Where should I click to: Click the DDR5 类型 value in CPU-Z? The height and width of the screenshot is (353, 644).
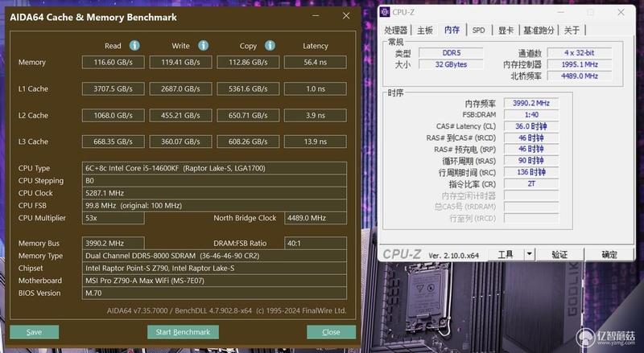coord(451,53)
